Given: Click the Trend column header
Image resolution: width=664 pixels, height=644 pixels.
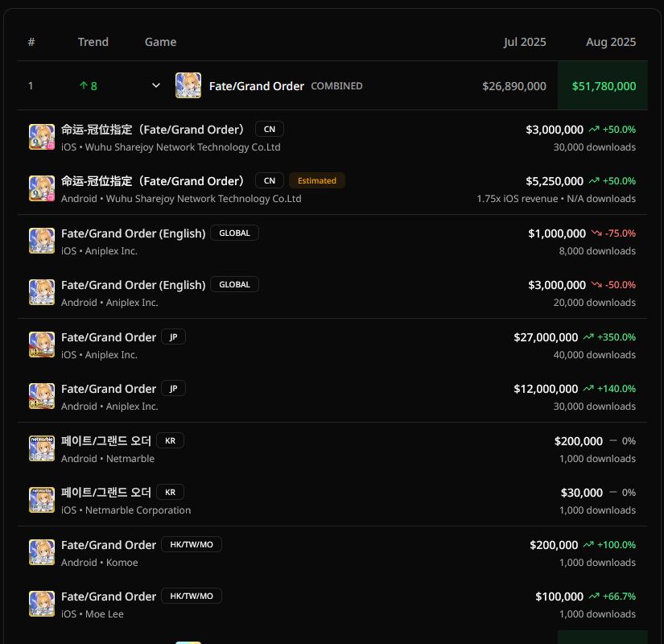Looking at the screenshot, I should [x=93, y=42].
